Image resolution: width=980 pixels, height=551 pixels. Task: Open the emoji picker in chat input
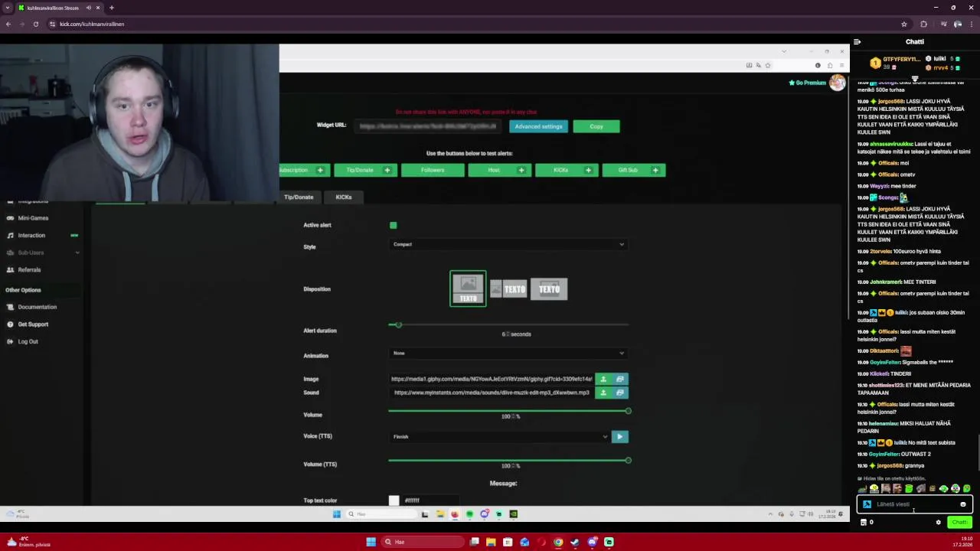(x=963, y=504)
